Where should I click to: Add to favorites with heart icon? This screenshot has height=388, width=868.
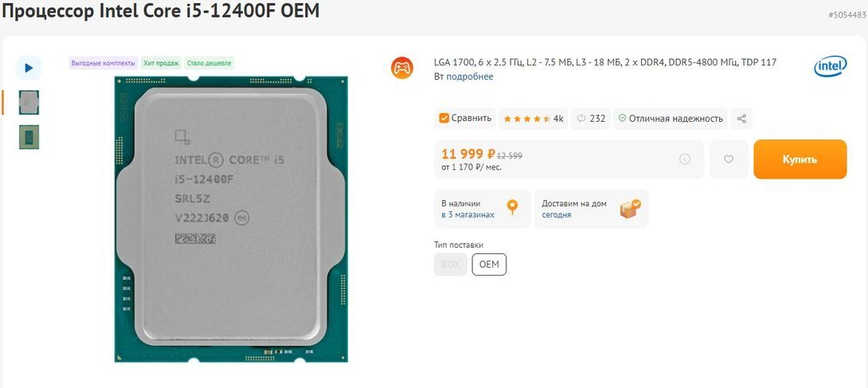[x=729, y=159]
